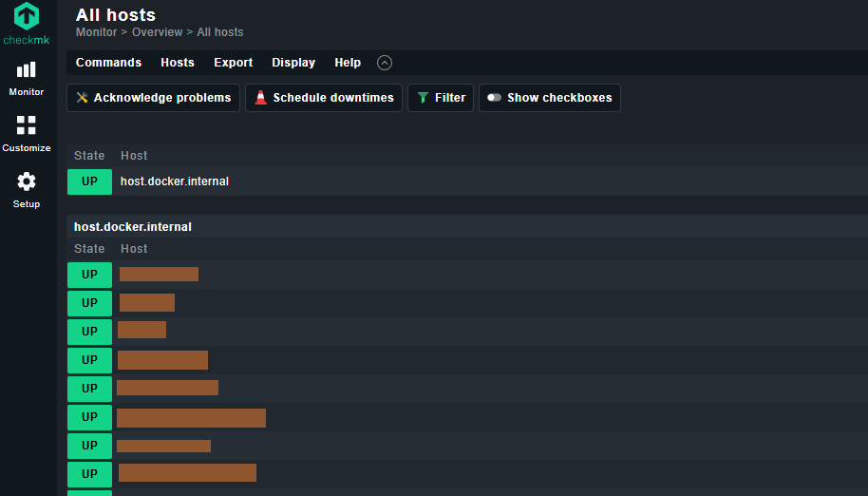Sort by the first Host column header

(134, 156)
